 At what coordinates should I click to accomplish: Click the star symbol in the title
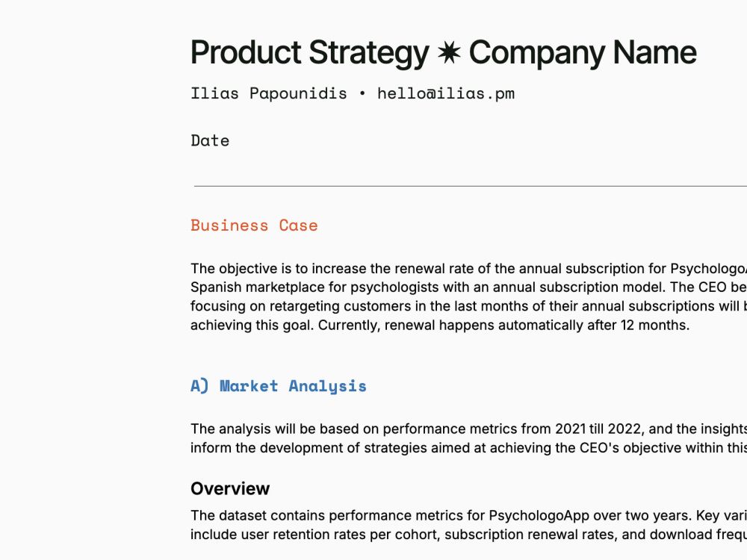click(x=449, y=52)
